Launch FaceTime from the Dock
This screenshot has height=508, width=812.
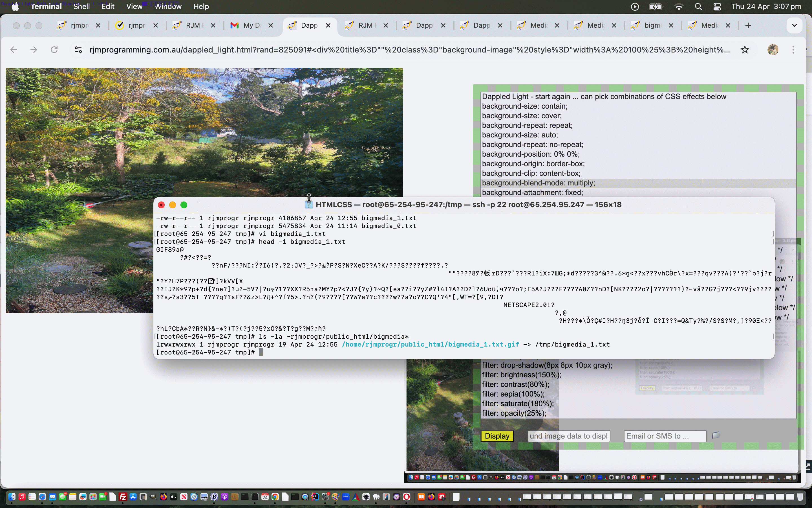(103, 497)
